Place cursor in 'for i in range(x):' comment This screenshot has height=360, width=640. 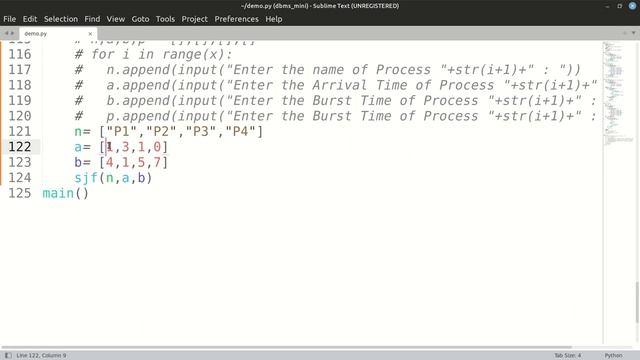coord(153,54)
